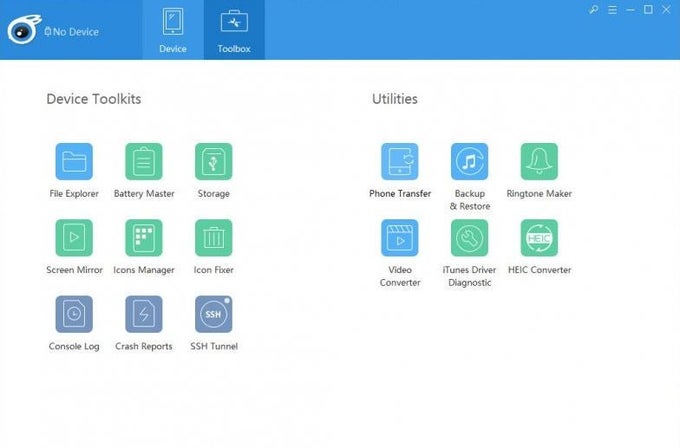Start Screen Mirror

[x=74, y=238]
